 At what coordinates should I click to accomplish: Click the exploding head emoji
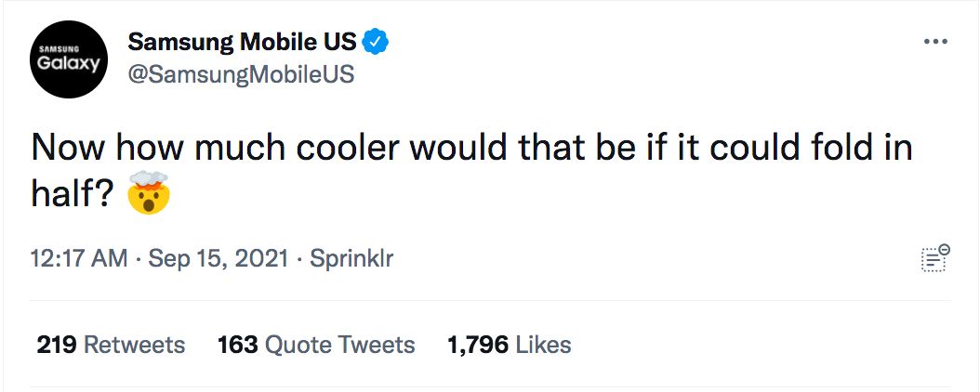point(148,192)
